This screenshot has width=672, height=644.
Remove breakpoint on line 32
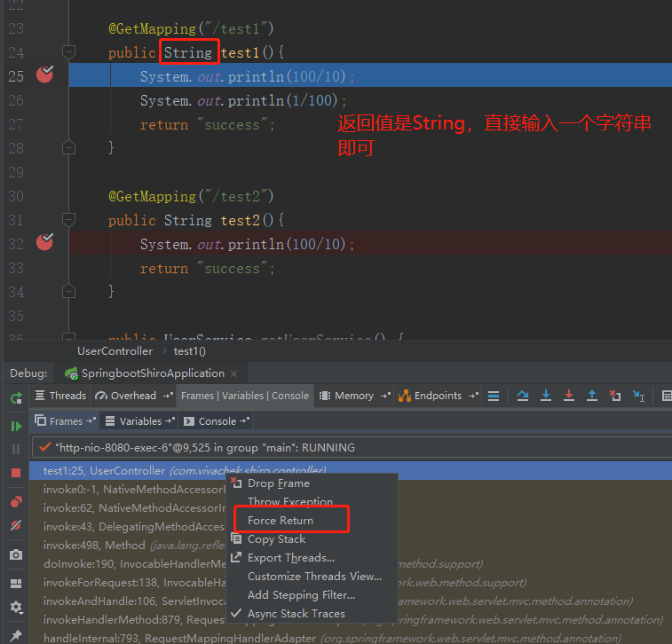[x=44, y=242]
